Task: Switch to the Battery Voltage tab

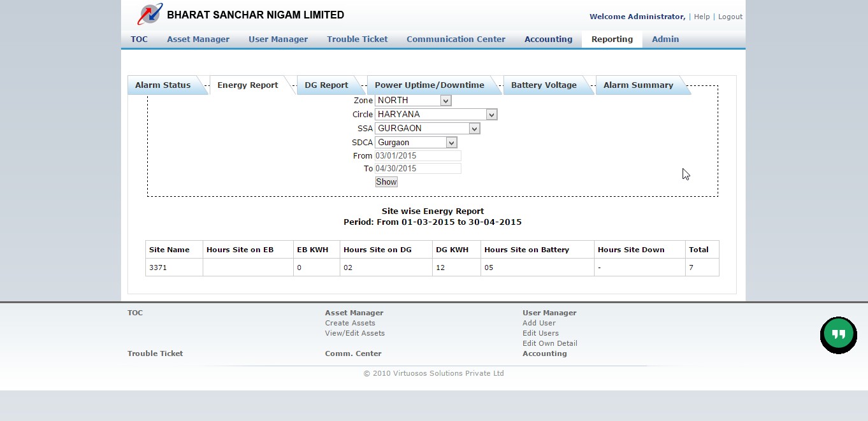Action: click(544, 85)
